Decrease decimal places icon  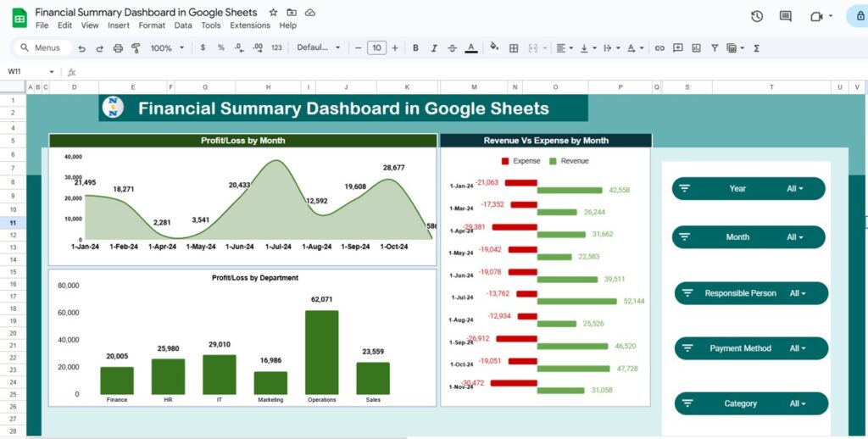[239, 47]
